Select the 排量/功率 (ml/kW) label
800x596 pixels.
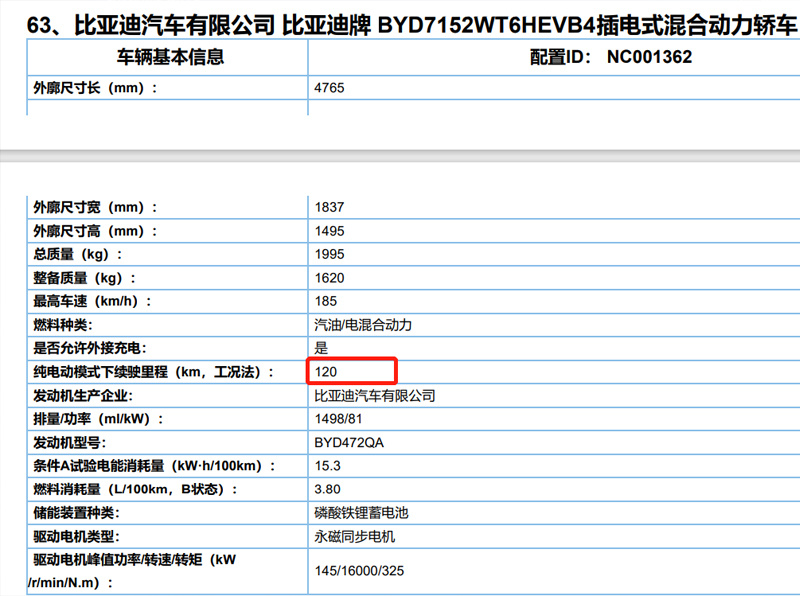tap(98, 419)
